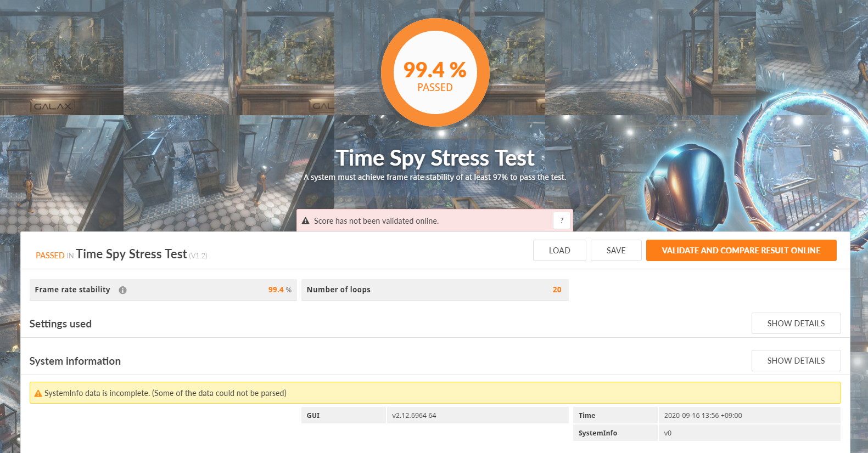Click the Number of loops label
Image resolution: width=868 pixels, height=453 pixels.
338,290
